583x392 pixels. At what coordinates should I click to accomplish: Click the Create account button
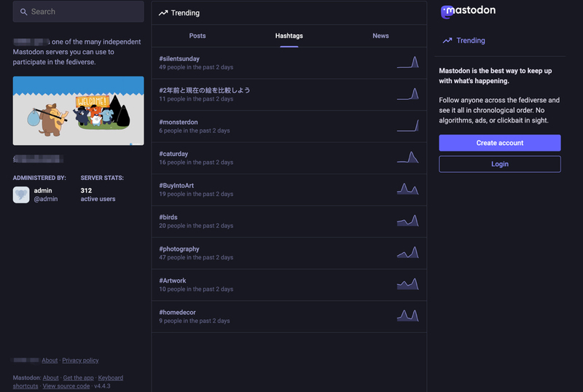click(500, 143)
